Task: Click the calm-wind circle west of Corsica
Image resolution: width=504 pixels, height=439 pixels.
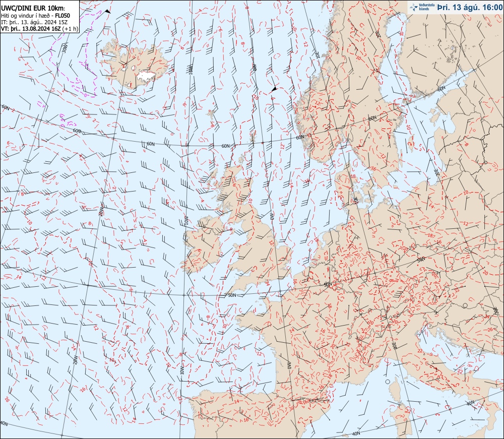Action: pyautogui.click(x=387, y=382)
